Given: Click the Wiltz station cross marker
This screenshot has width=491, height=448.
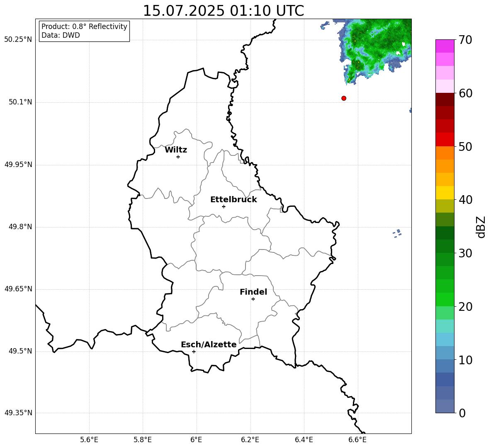Looking at the screenshot, I should 178,157.
